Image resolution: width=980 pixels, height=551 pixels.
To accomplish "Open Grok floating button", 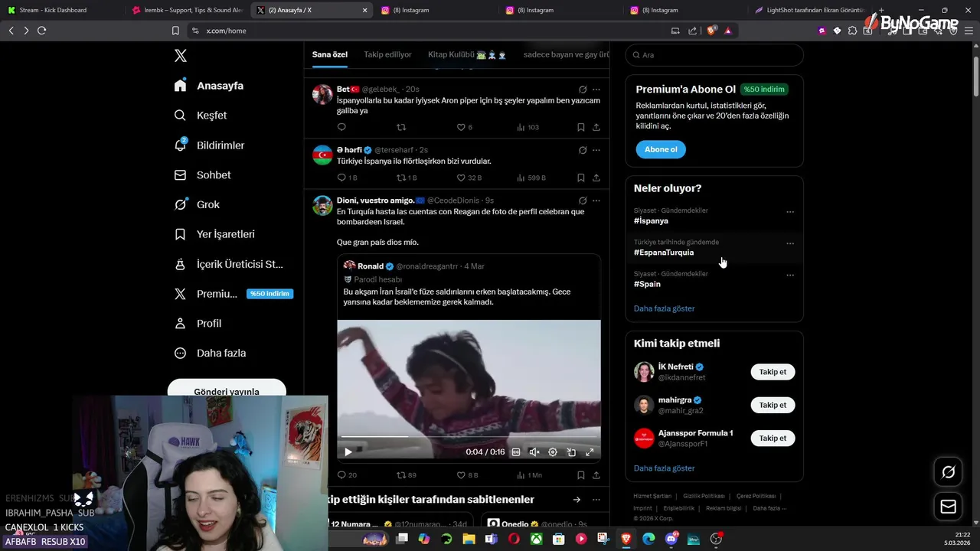I will coord(948,472).
